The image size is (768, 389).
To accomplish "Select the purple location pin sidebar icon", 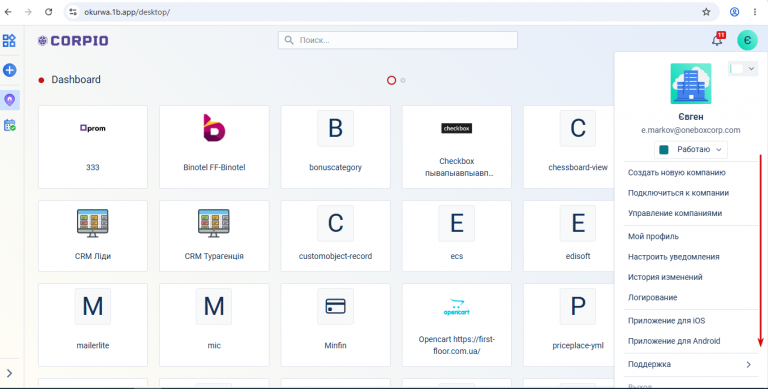I will 9,100.
